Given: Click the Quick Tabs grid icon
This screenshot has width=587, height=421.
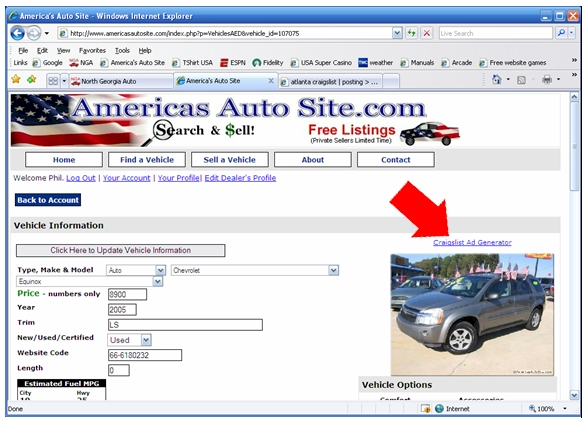Looking at the screenshot, I should click(53, 81).
